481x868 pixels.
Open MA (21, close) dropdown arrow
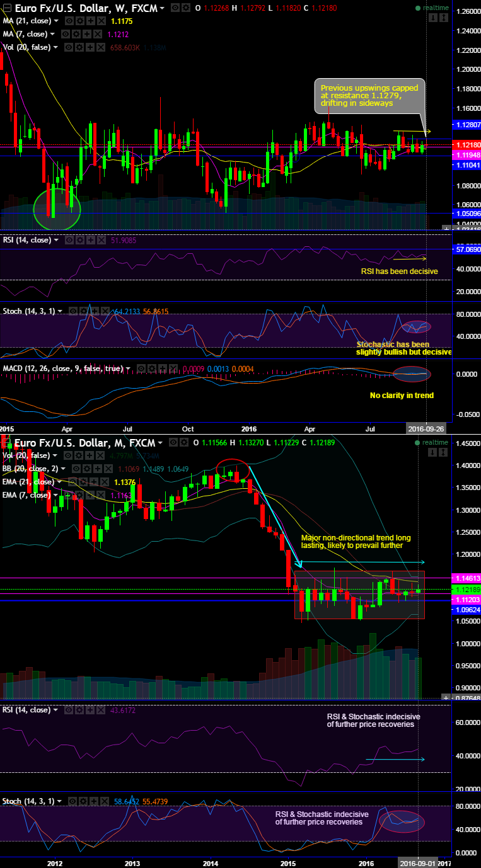click(56, 21)
